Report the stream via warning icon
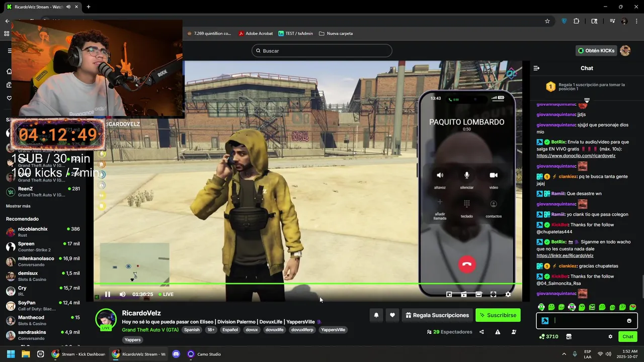Image resolution: width=644 pixels, height=362 pixels. [x=498, y=332]
